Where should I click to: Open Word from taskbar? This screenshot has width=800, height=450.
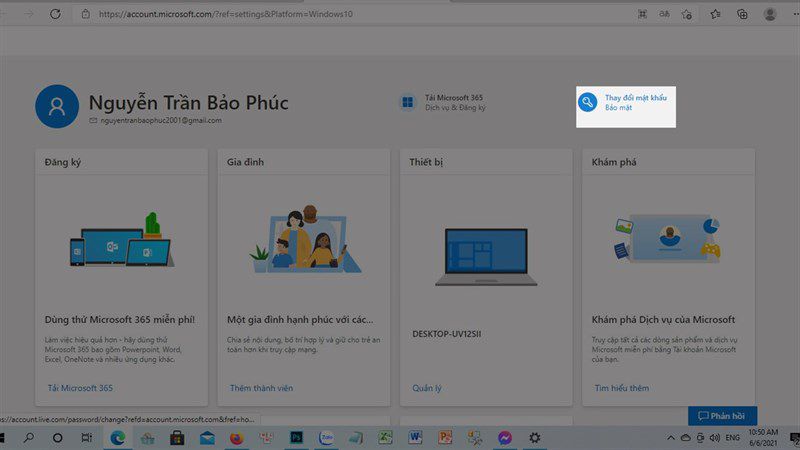point(415,438)
